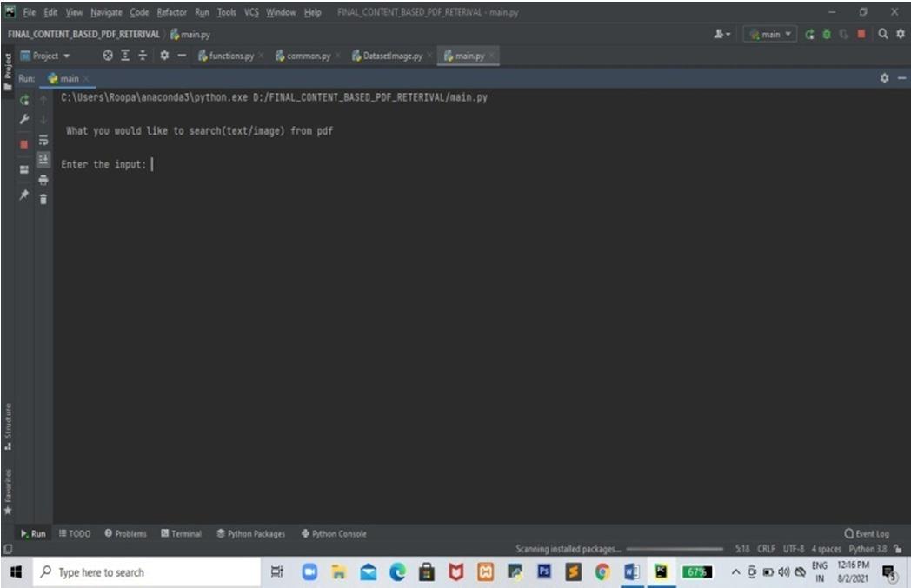911x588 pixels.
Task: Open the File menu
Action: [x=29, y=12]
